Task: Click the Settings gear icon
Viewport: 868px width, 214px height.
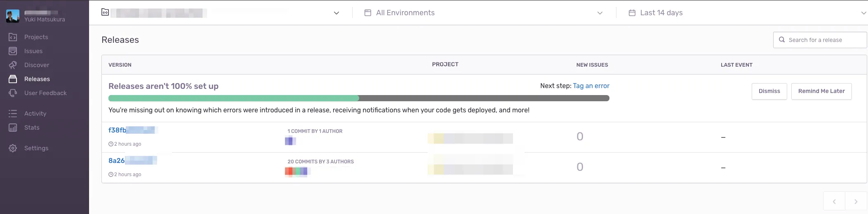Action: tap(13, 148)
